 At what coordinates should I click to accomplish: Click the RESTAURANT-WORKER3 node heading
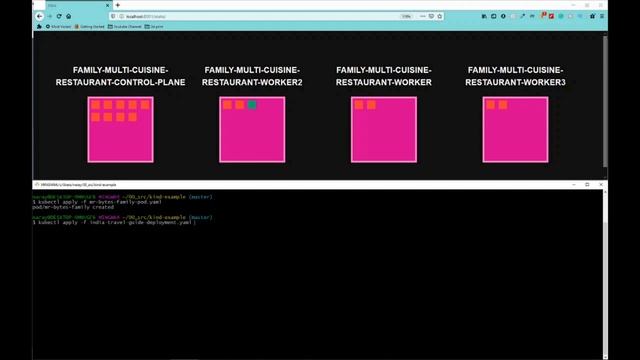tap(516, 76)
